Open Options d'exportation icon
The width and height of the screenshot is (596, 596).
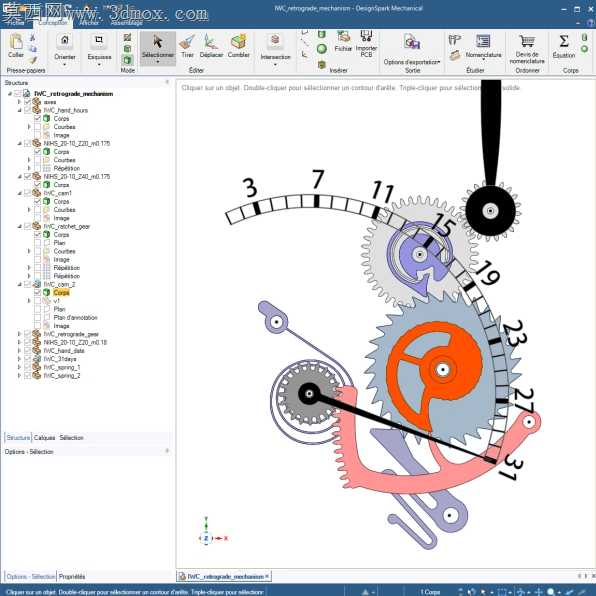click(x=412, y=42)
